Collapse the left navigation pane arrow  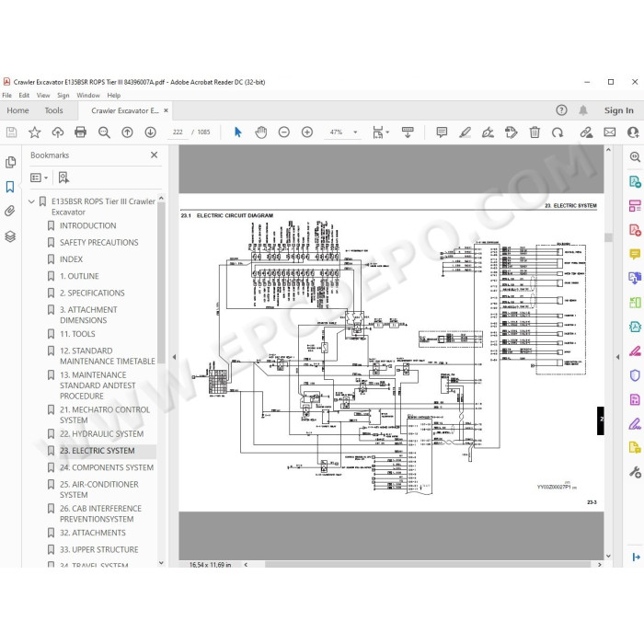[174, 357]
